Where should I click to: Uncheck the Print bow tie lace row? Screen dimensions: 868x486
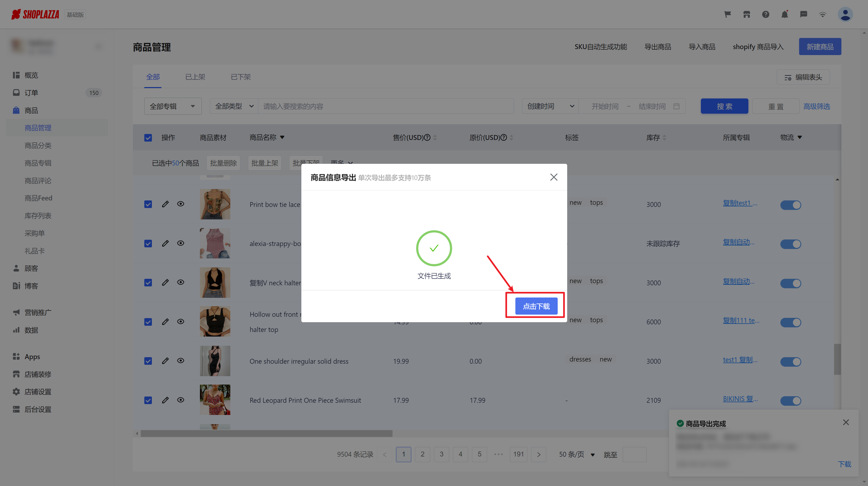point(148,204)
